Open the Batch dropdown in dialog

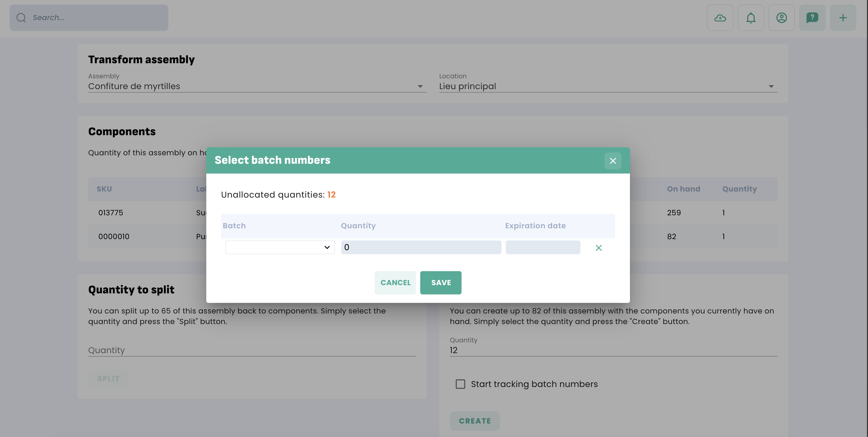[280, 247]
